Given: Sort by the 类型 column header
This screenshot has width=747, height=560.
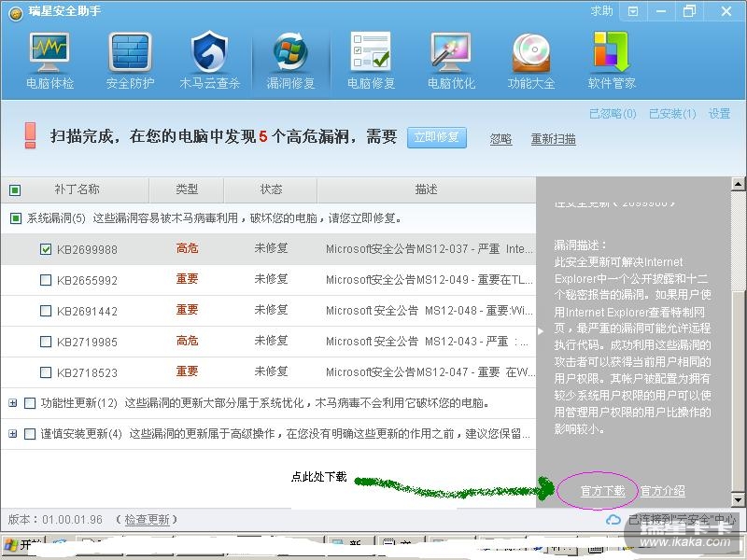Looking at the screenshot, I should pos(187,189).
